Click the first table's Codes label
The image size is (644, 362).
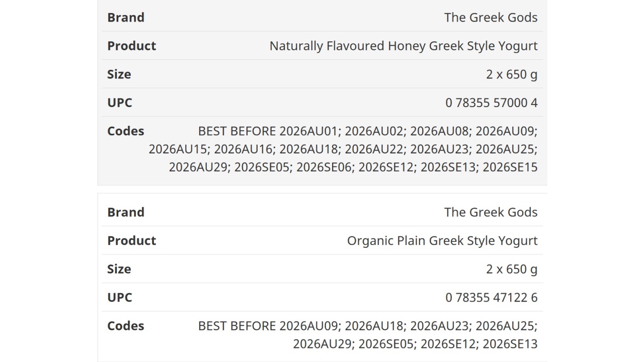126,131
